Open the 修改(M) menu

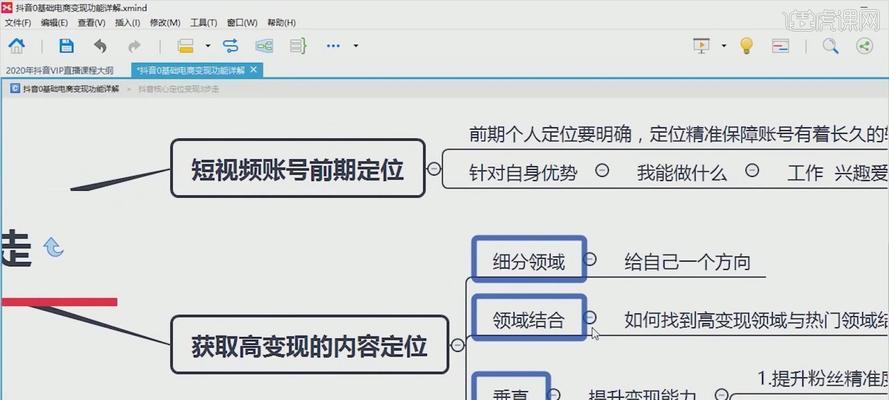(x=165, y=23)
